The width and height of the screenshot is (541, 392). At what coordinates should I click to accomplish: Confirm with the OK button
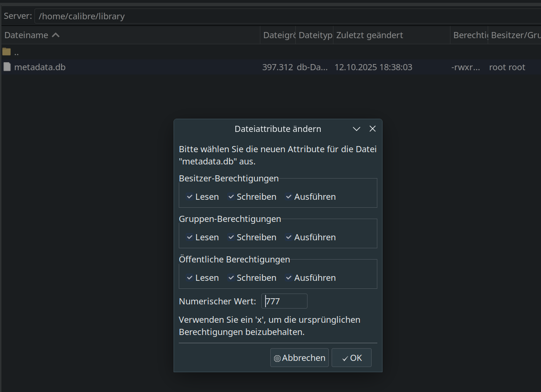coord(351,358)
